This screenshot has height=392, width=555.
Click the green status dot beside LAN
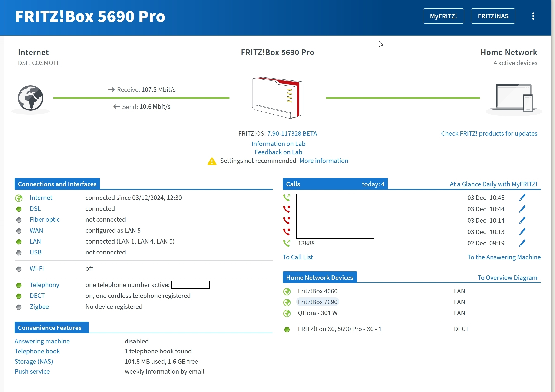tap(19, 242)
